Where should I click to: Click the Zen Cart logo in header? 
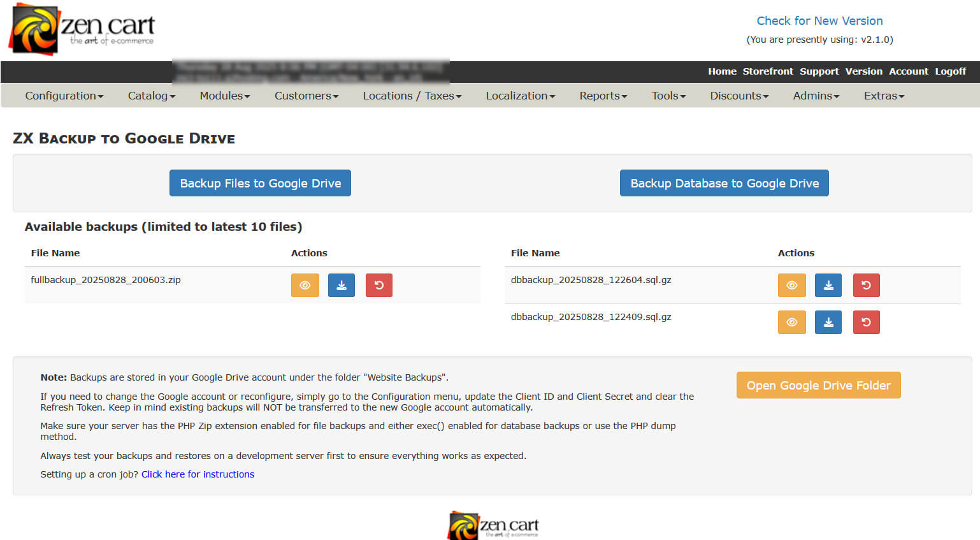(82, 29)
